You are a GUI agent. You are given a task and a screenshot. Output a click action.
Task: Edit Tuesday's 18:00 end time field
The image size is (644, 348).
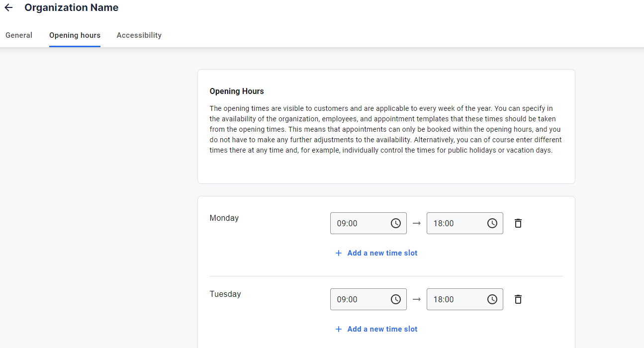click(x=465, y=299)
